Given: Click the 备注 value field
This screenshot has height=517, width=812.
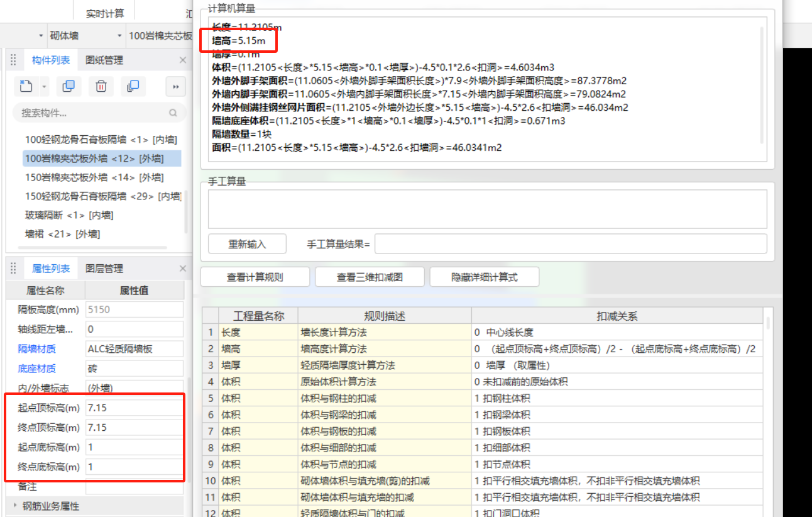Looking at the screenshot, I should click(x=134, y=486).
